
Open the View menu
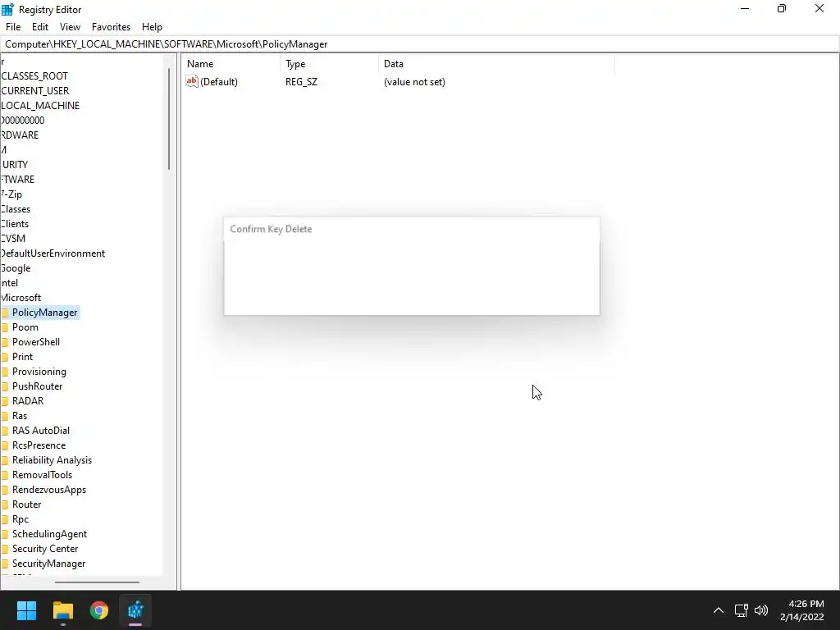pos(71,27)
